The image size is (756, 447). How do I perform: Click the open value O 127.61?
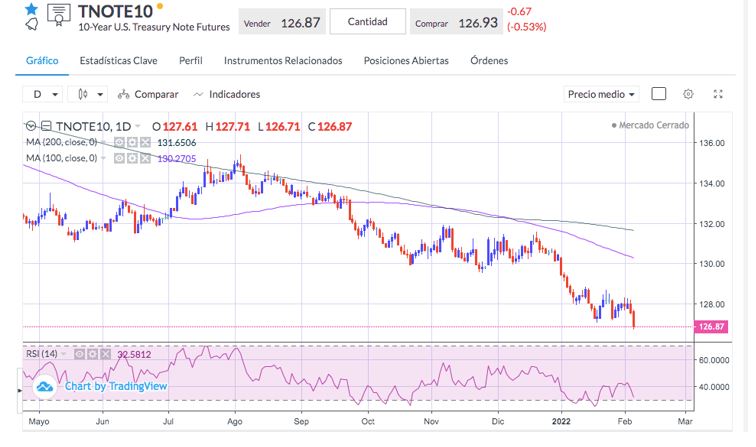(175, 127)
